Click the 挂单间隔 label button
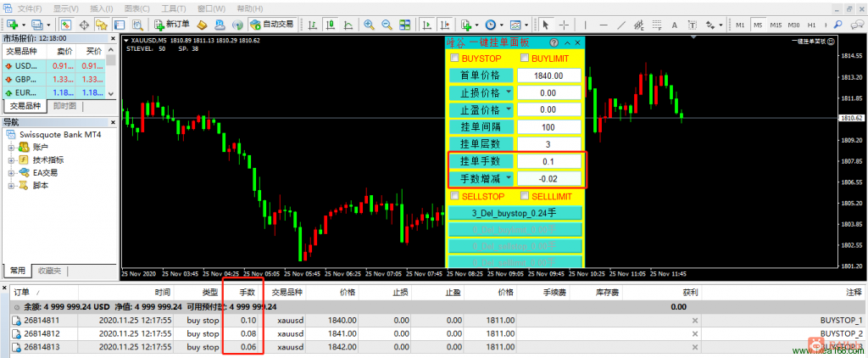 (x=480, y=127)
